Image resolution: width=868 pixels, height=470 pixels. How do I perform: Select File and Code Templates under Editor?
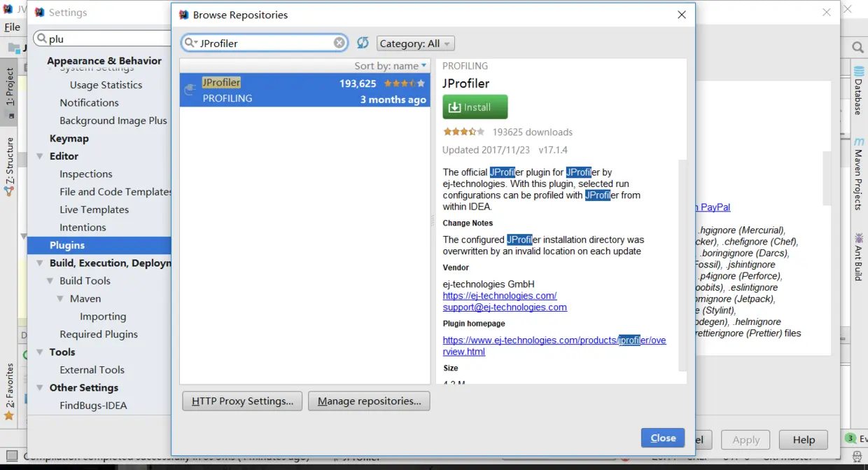pos(115,192)
